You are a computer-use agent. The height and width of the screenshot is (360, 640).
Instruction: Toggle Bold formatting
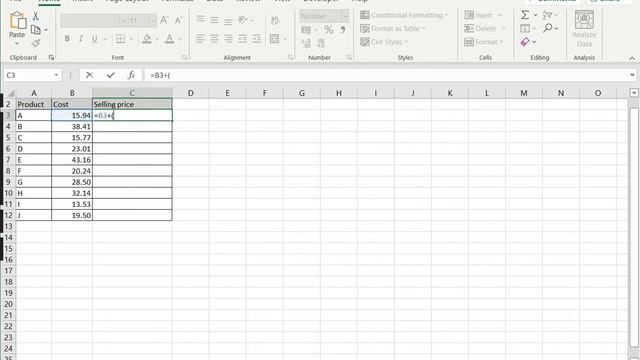pos(67,39)
